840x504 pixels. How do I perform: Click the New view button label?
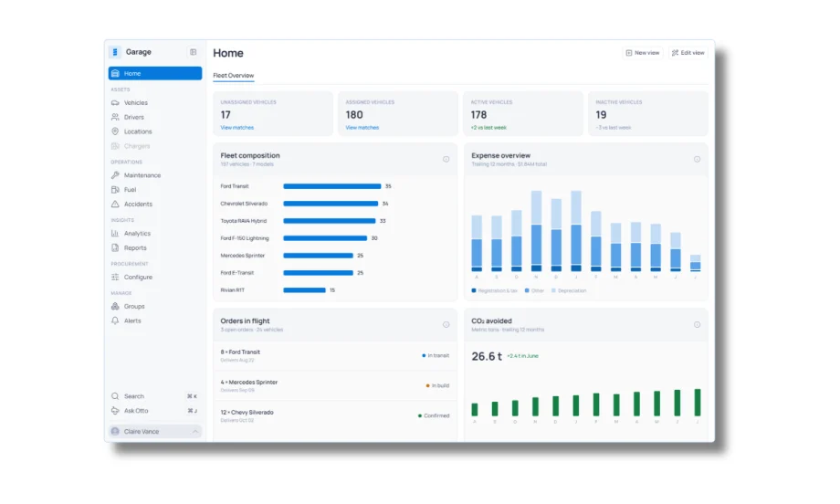pyautogui.click(x=646, y=53)
